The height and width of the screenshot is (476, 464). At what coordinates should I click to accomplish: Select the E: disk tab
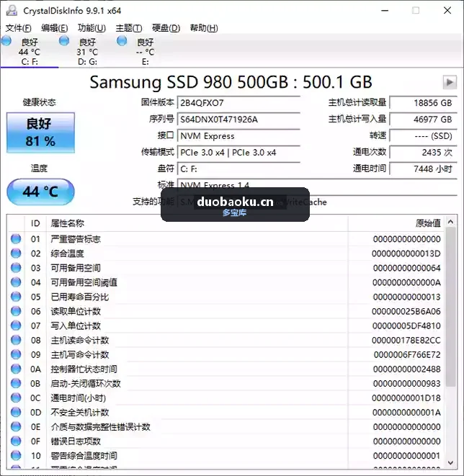(x=145, y=52)
